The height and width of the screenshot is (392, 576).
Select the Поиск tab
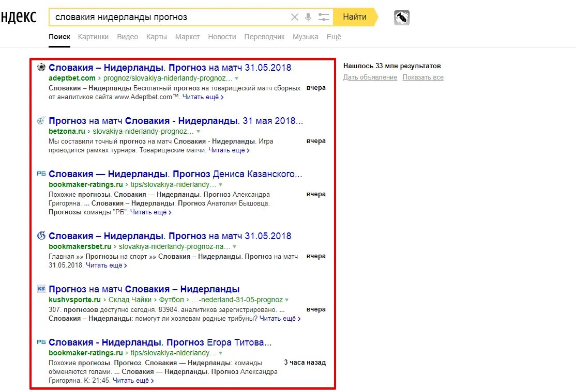click(59, 37)
